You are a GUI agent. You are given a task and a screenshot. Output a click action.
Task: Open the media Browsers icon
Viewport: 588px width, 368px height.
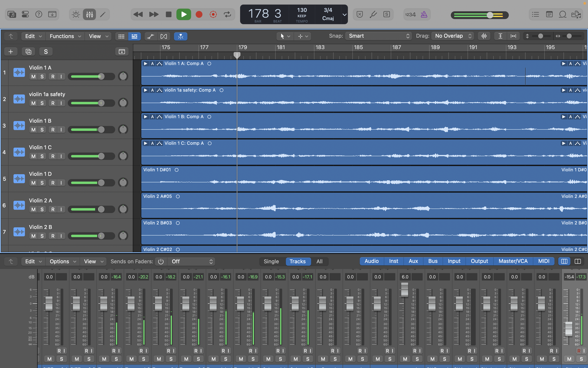pos(576,14)
